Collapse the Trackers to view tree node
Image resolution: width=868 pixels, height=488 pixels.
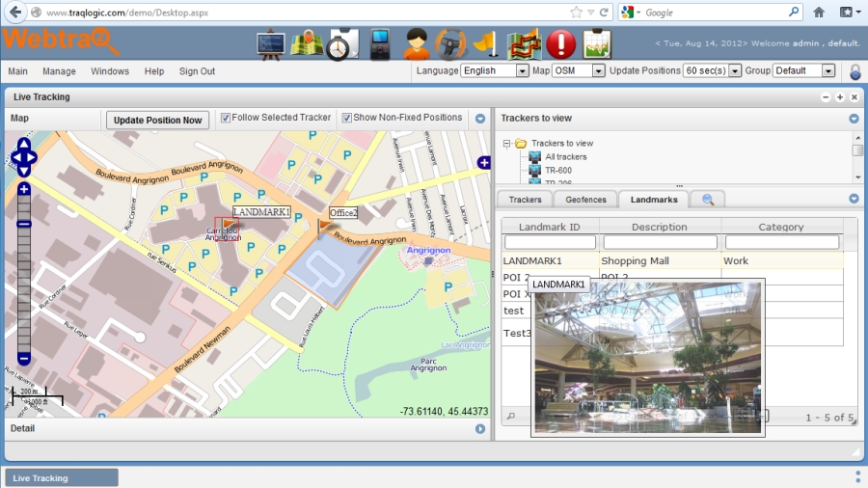(506, 144)
